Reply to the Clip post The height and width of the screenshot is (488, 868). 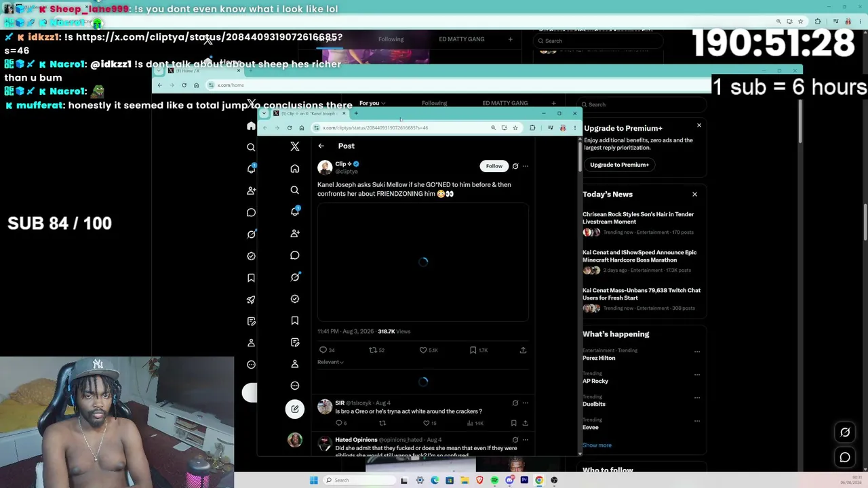(323, 350)
